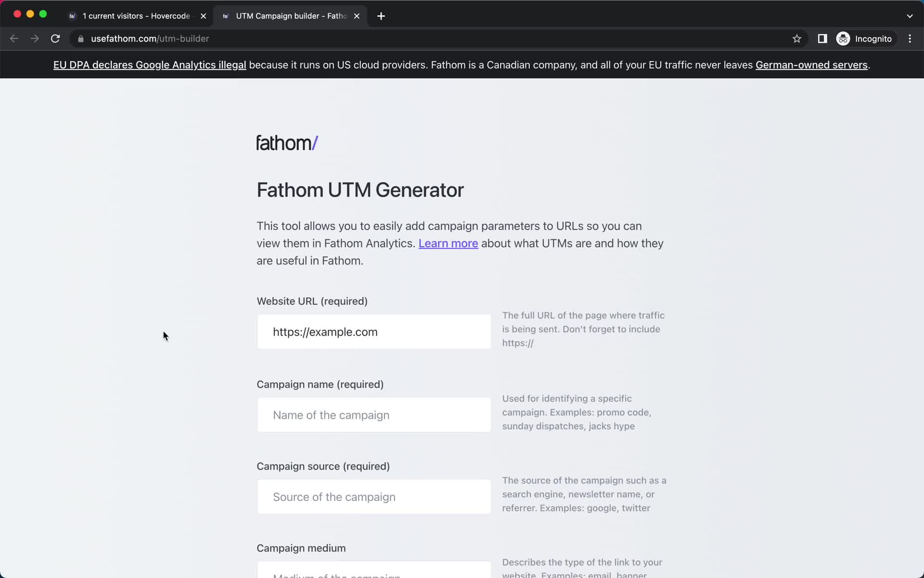Click the reload page icon

(55, 38)
